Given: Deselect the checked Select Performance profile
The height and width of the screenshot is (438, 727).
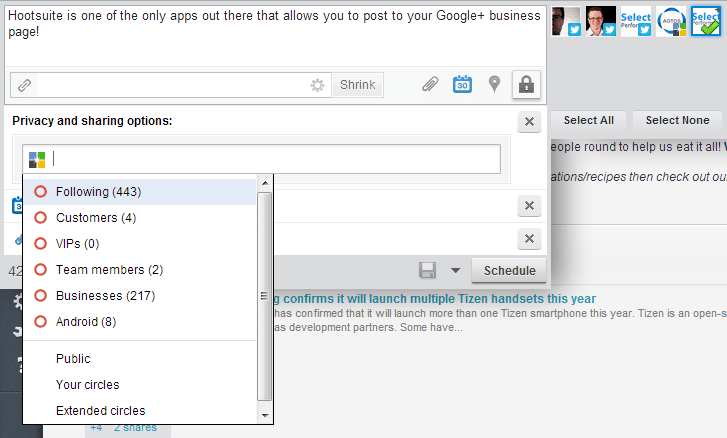Looking at the screenshot, I should pos(706,21).
